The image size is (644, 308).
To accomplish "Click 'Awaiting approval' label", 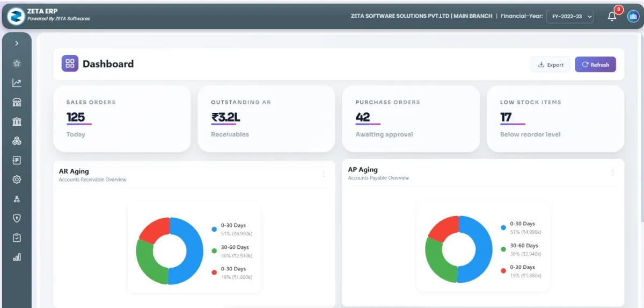I will point(384,134).
